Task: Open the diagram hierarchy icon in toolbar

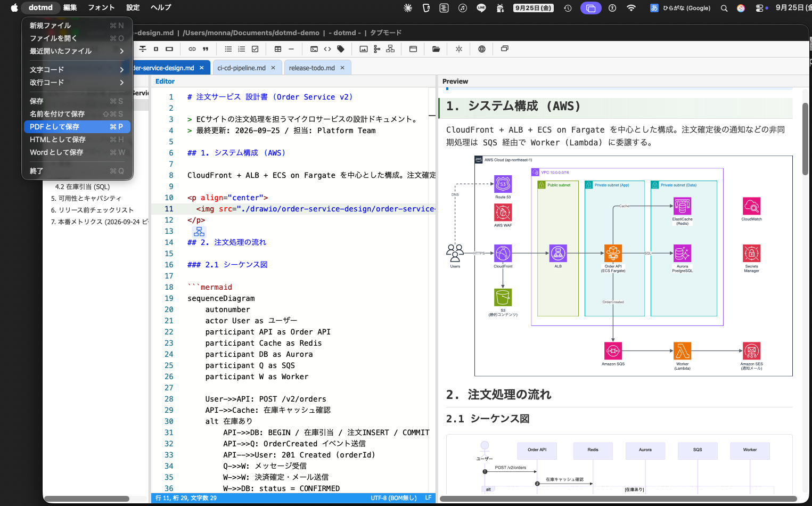Action: pos(390,49)
